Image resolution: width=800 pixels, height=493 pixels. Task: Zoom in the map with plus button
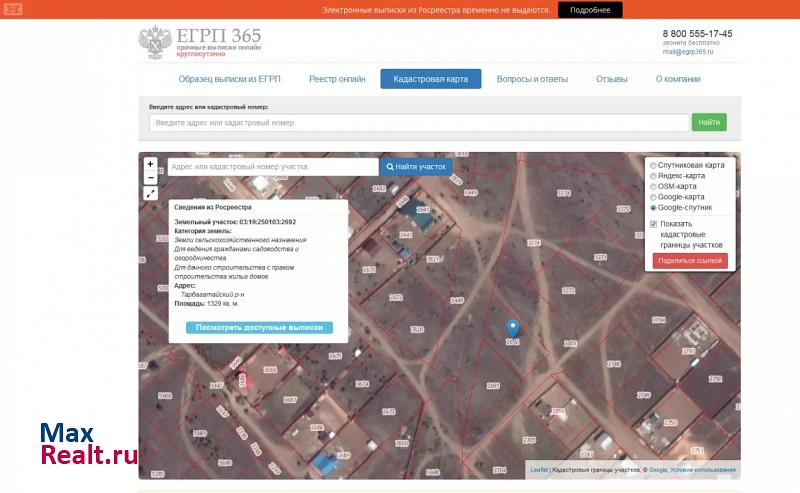point(150,163)
